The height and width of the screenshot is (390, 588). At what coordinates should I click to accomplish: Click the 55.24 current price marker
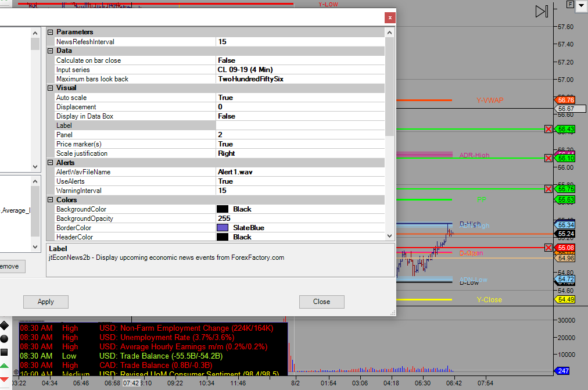(x=565, y=234)
